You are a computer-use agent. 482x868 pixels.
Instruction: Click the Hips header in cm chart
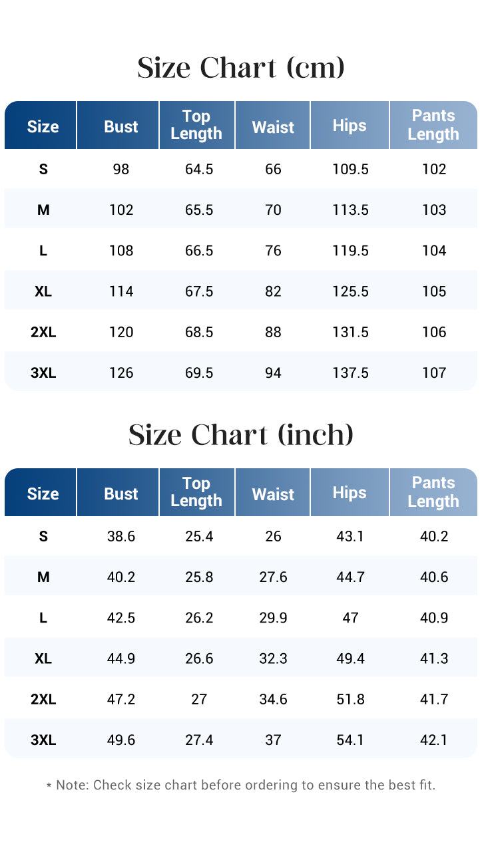pos(350,126)
